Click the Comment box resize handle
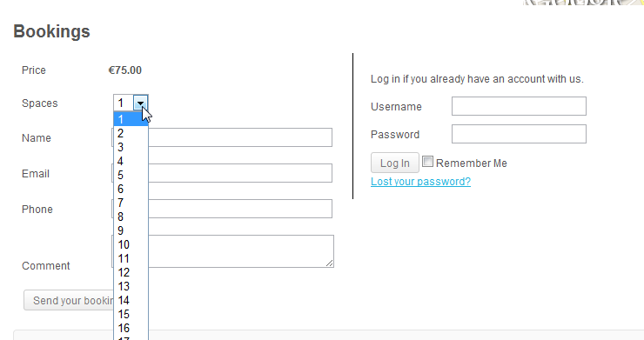The height and width of the screenshot is (340, 644). click(329, 263)
